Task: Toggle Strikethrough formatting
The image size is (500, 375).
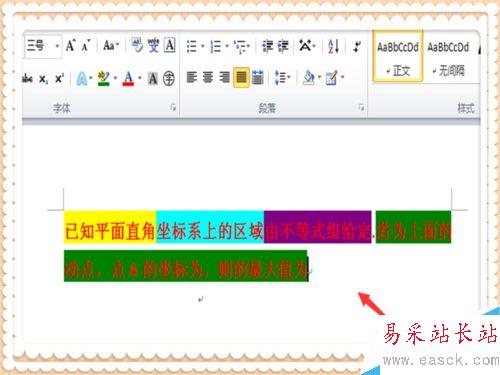Action: 27,79
